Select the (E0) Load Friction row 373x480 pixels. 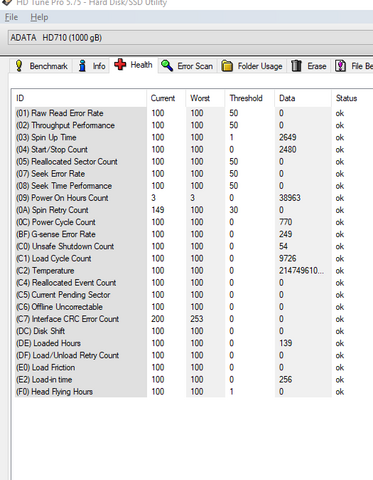coord(193,367)
